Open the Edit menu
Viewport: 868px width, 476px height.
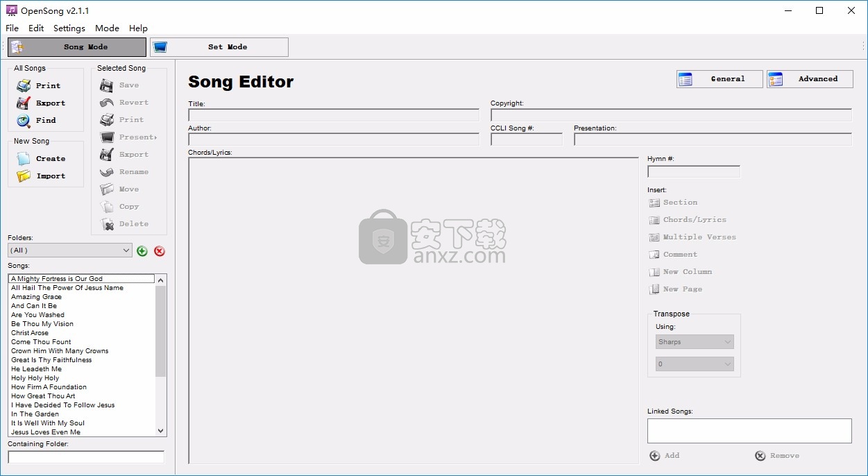click(x=36, y=28)
